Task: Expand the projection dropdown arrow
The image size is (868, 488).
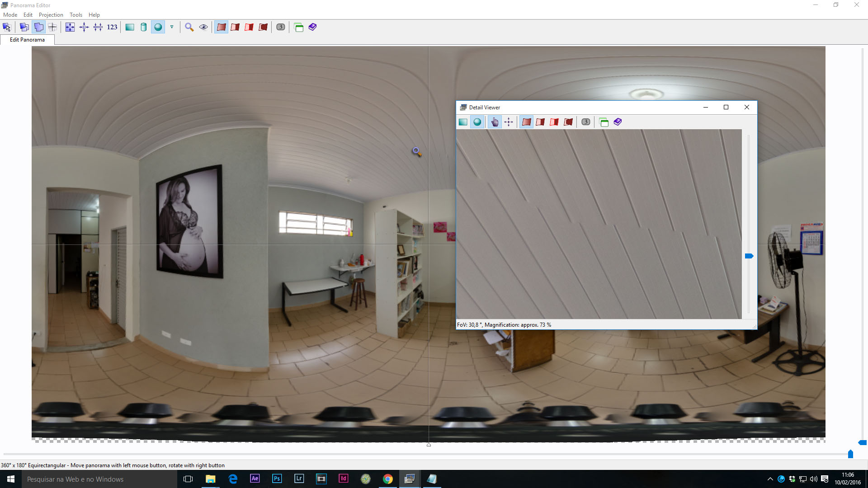Action: pyautogui.click(x=172, y=27)
